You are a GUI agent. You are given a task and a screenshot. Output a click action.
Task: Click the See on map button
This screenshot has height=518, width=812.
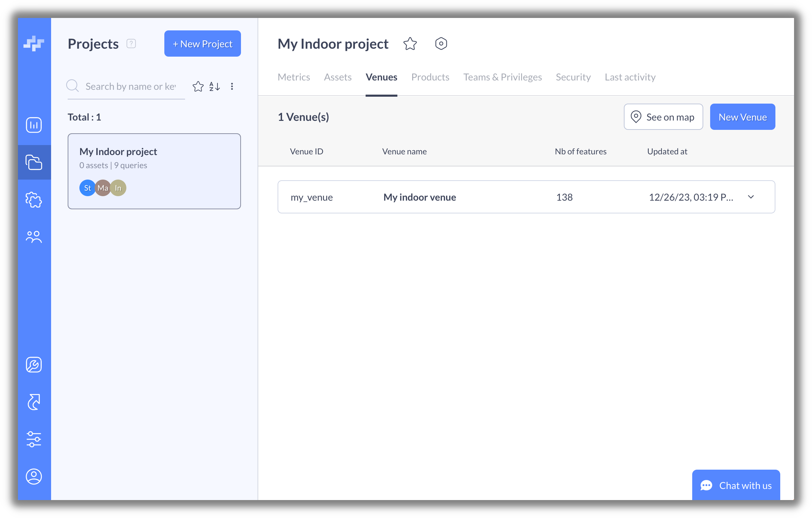pyautogui.click(x=663, y=117)
